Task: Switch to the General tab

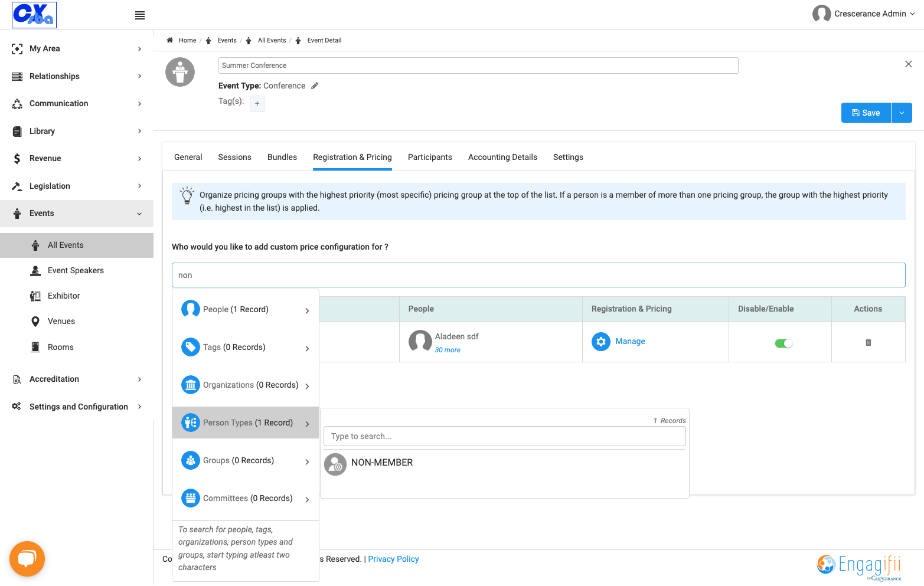Action: (x=188, y=157)
